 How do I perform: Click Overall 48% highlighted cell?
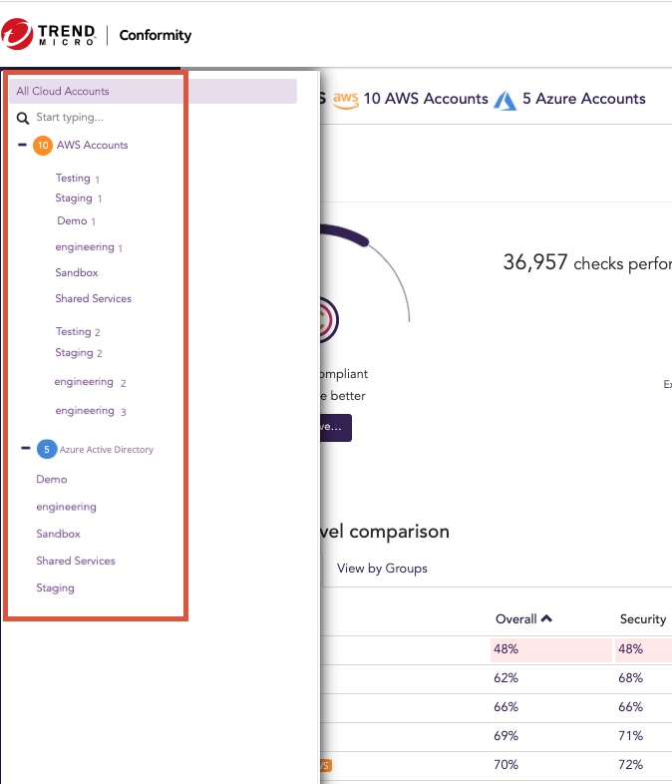tap(551, 649)
